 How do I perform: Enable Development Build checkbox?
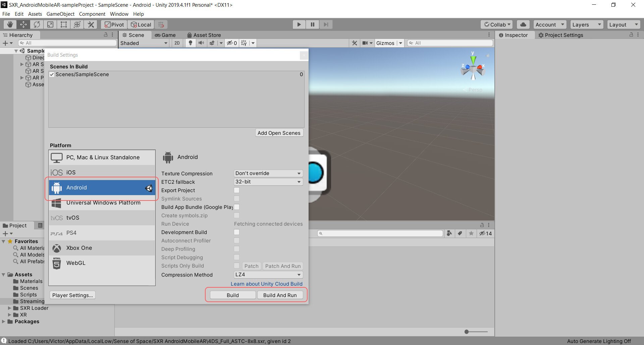click(236, 232)
